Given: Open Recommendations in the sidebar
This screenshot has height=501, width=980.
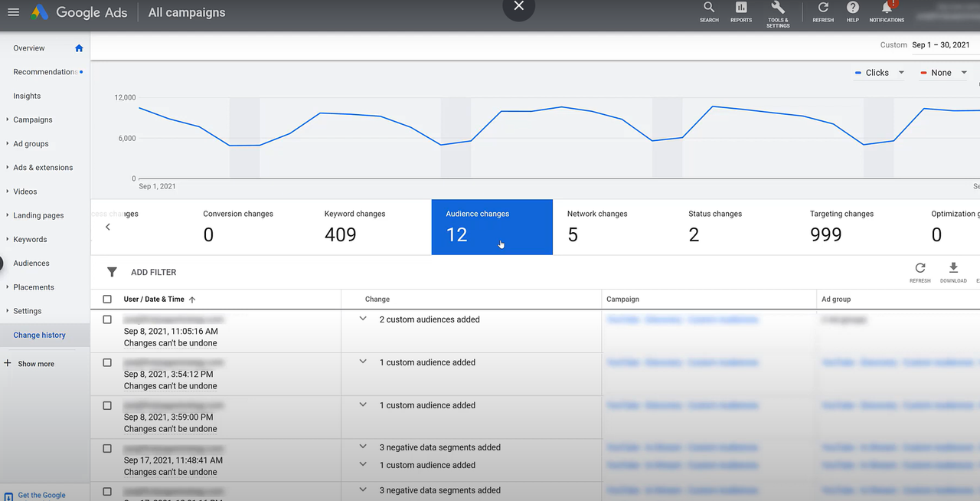Looking at the screenshot, I should coord(44,72).
